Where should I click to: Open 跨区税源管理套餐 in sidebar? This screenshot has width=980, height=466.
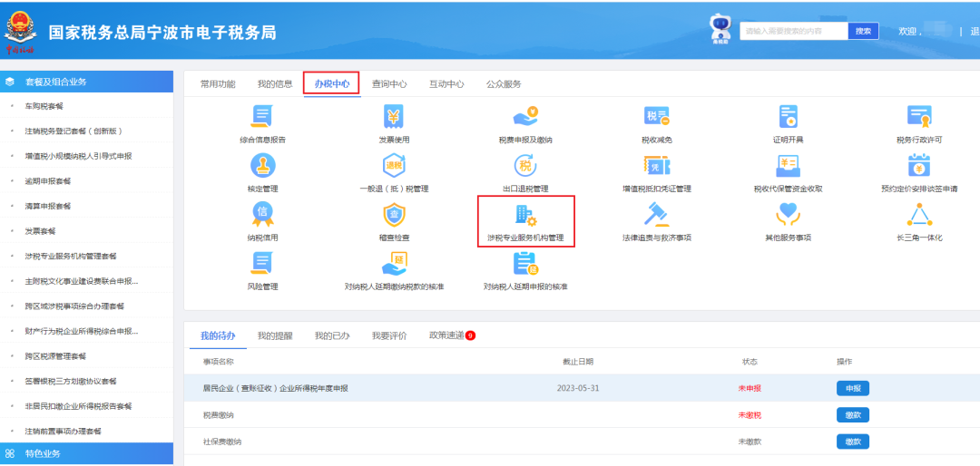point(55,356)
